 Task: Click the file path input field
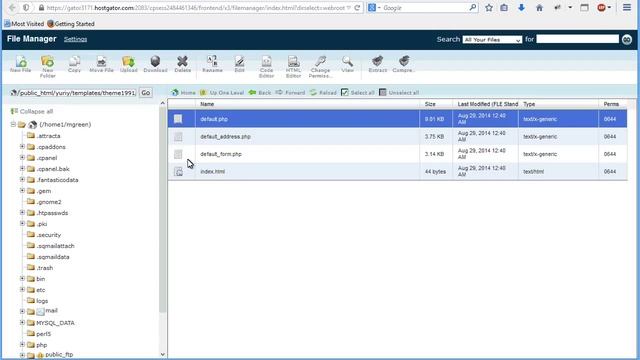point(77,93)
